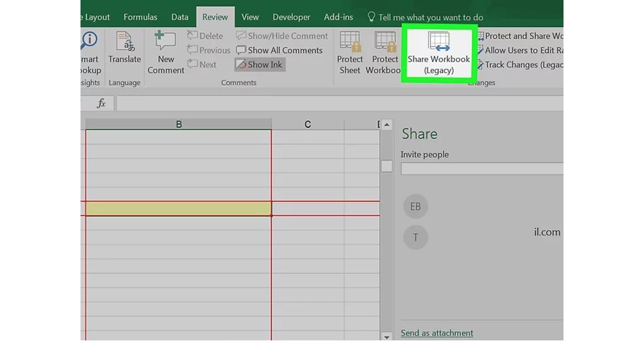
Task: Click the Insert Function fx icon
Action: tap(101, 103)
